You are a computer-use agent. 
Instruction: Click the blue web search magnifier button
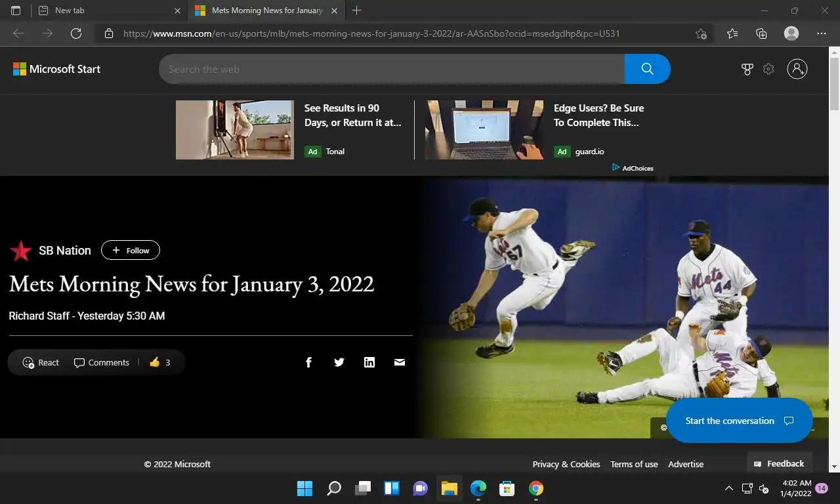(647, 69)
